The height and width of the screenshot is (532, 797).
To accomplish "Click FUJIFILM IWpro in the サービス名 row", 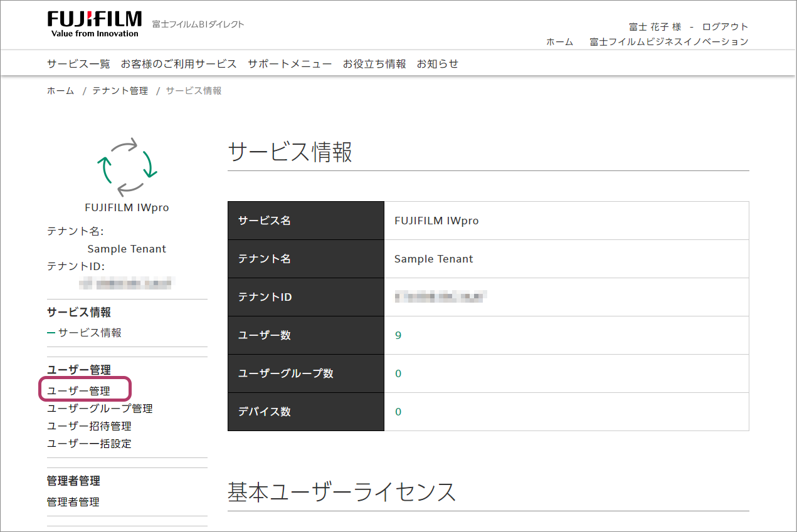I will coord(436,221).
